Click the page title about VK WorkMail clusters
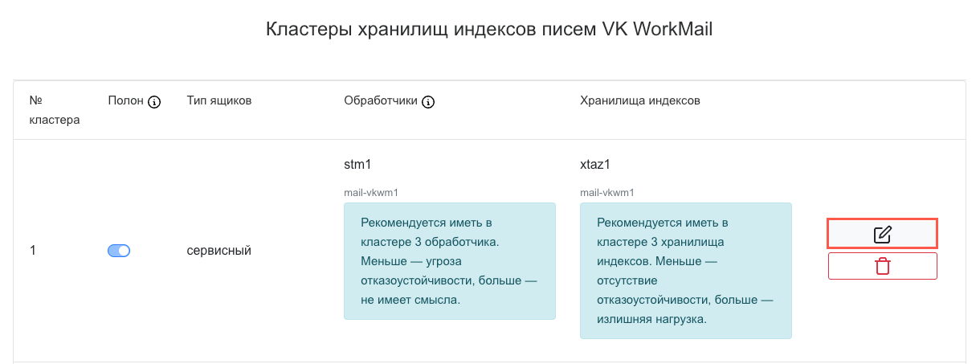This screenshot has height=364, width=980. pos(489,31)
